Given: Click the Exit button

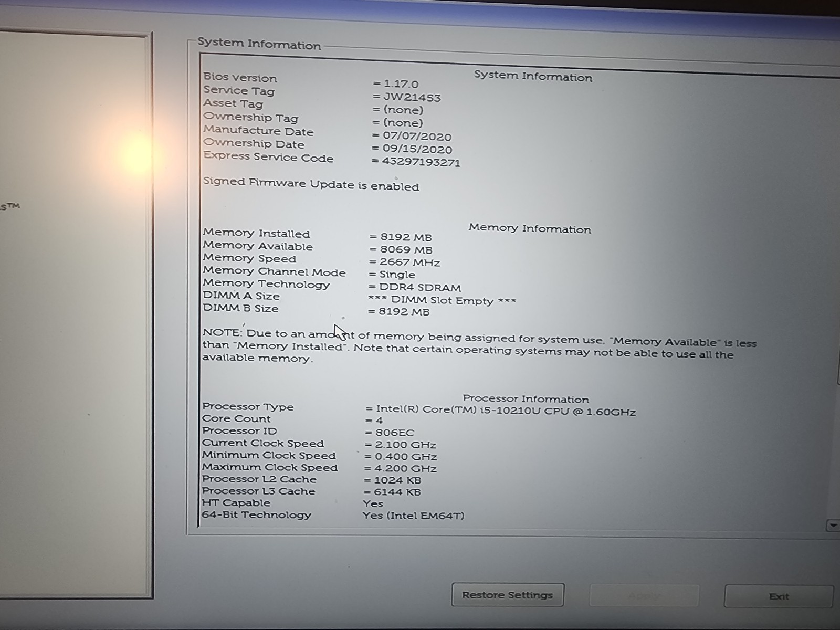Looking at the screenshot, I should (x=779, y=596).
